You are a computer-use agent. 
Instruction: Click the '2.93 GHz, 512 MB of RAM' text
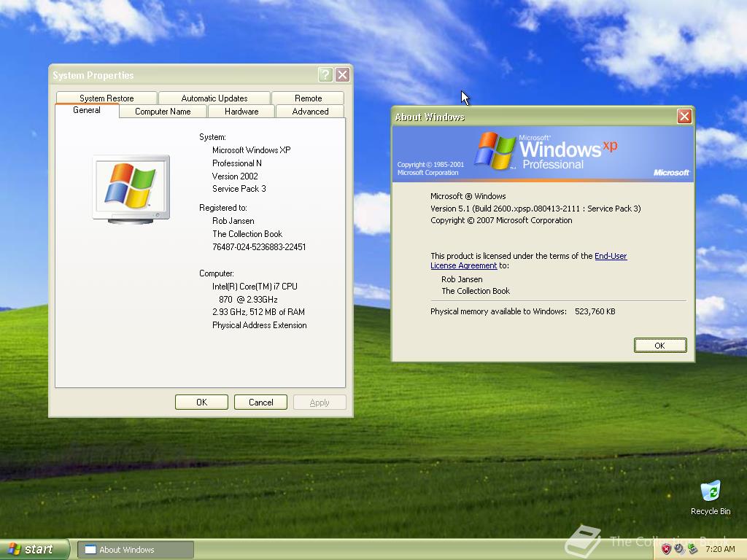(x=259, y=312)
